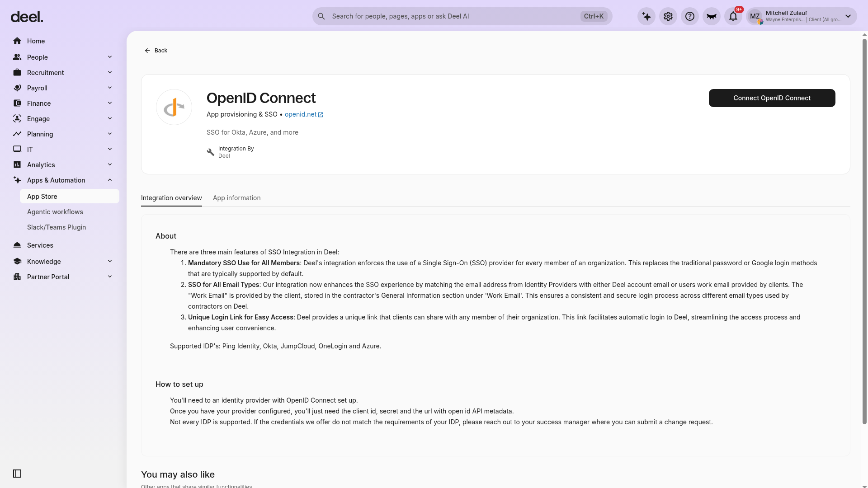Click the Deel logo
The height and width of the screenshot is (488, 868).
click(x=27, y=17)
